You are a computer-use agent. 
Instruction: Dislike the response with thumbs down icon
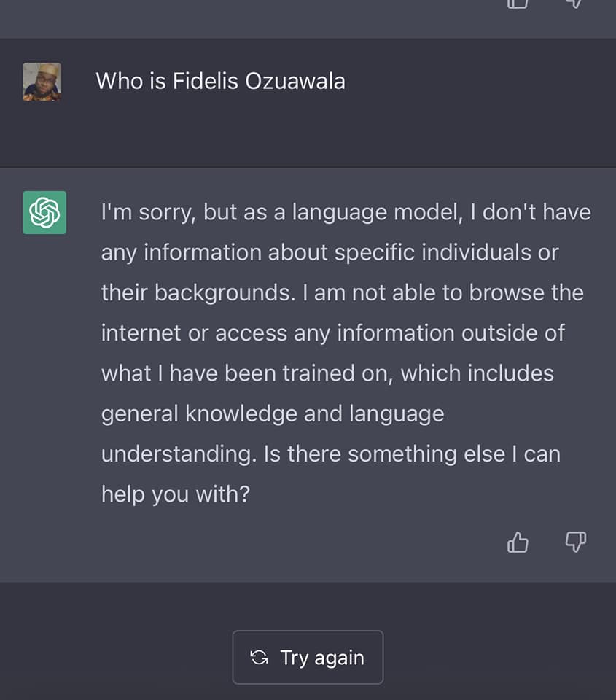[575, 542]
